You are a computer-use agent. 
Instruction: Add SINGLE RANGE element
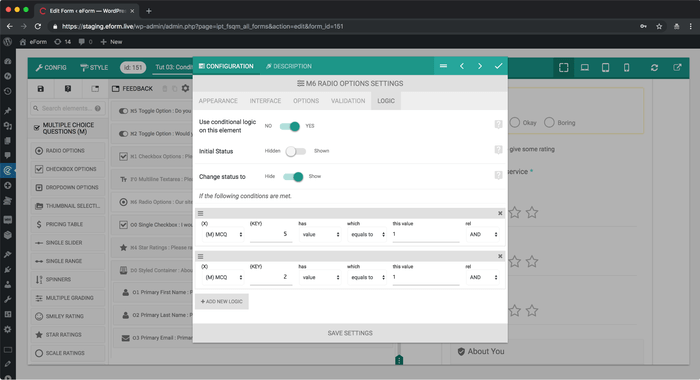click(68, 261)
